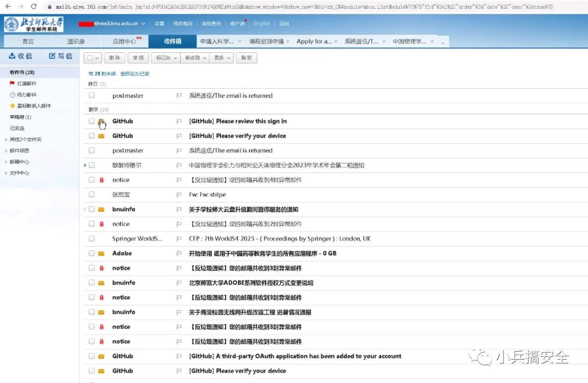588x383 pixels.
Task: Close the 'Apply for a...' tab
Action: [335, 41]
